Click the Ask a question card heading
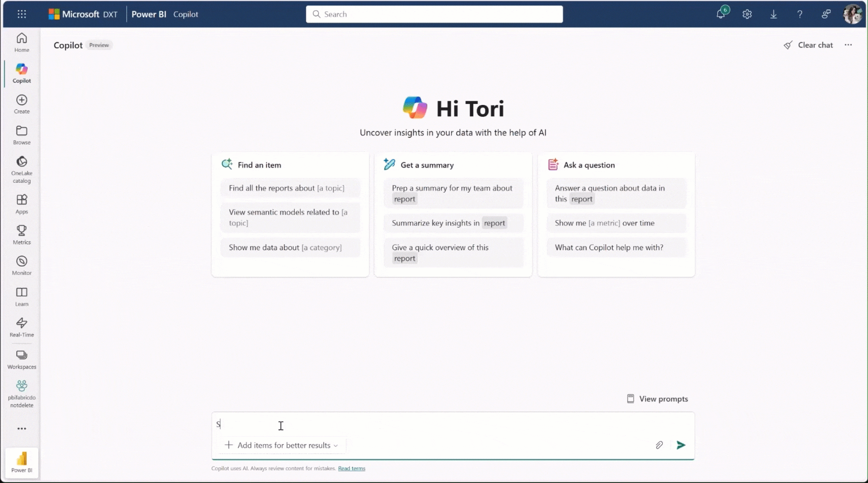The width and height of the screenshot is (868, 483). pos(589,165)
